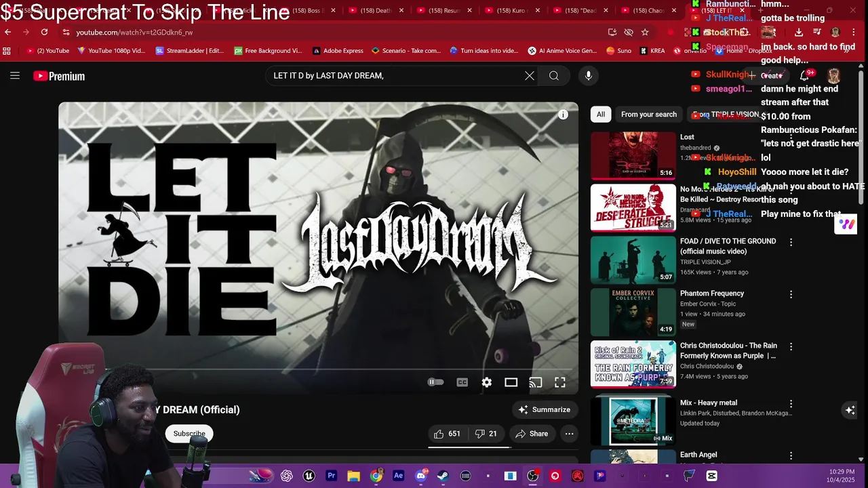Image resolution: width=868 pixels, height=488 pixels.
Task: Open the KREA bookmark
Action: click(x=651, y=51)
